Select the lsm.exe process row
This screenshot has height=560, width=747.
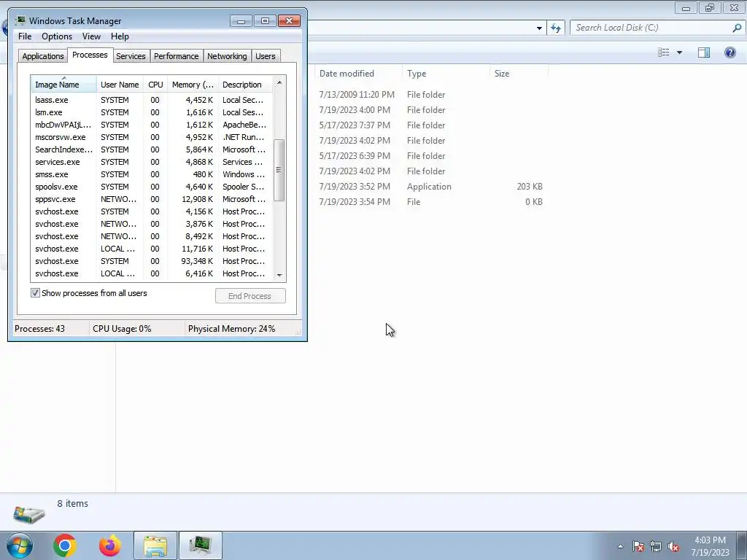[152, 112]
